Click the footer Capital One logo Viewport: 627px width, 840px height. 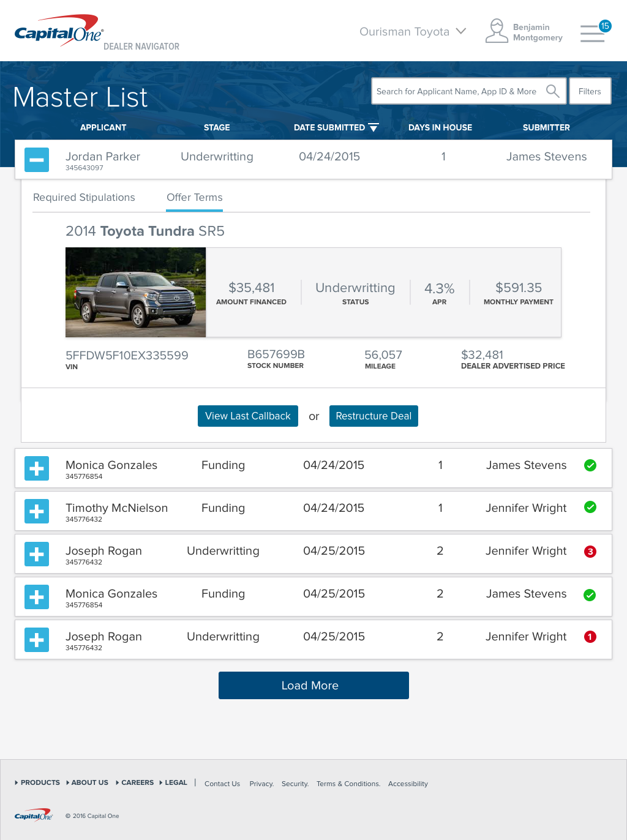point(34,815)
